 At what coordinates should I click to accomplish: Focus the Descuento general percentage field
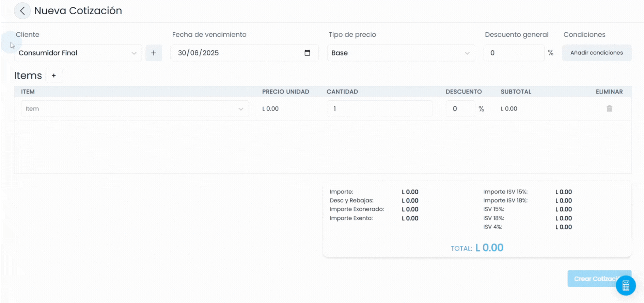[514, 53]
